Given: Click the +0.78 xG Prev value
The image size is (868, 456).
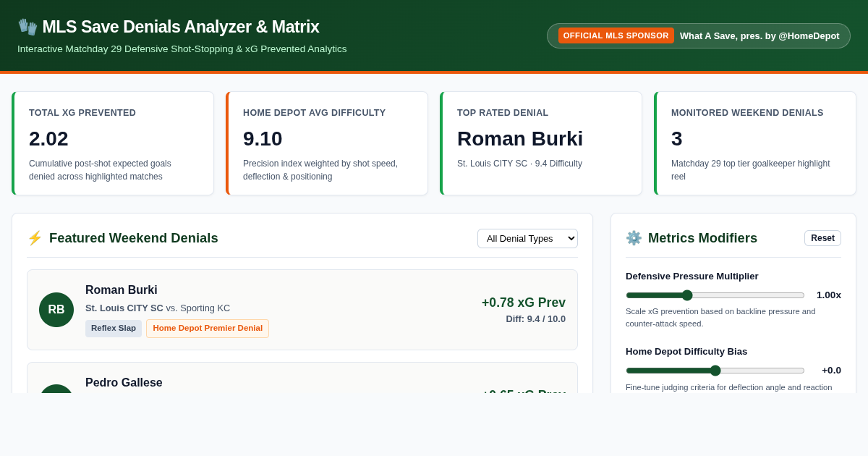Looking at the screenshot, I should (x=524, y=303).
